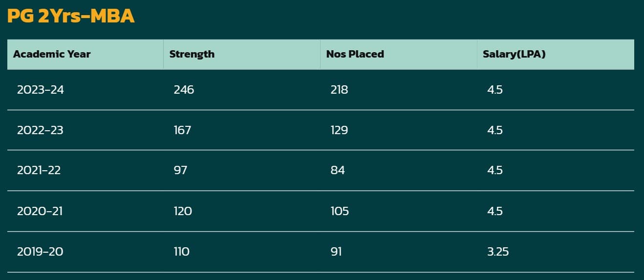
Task: Click strength value 167
Action: 182,130
